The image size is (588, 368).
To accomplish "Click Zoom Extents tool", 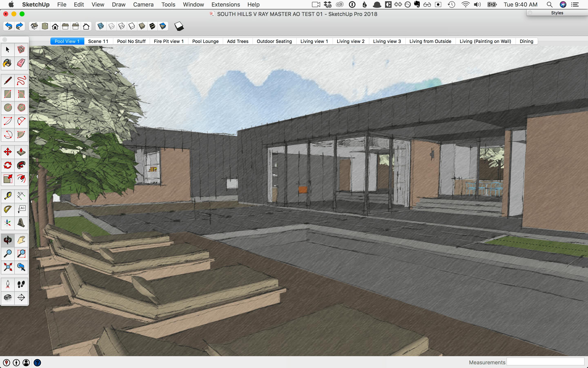I will (x=8, y=267).
